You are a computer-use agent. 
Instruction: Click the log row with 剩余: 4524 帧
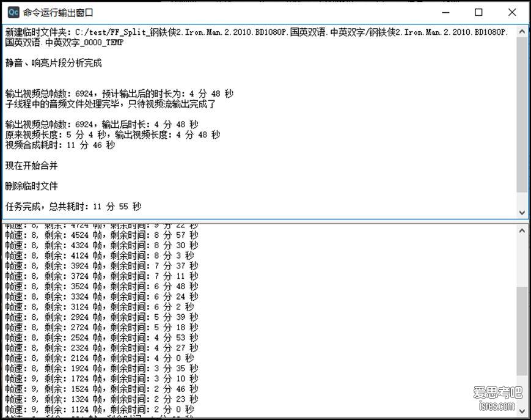coord(101,235)
